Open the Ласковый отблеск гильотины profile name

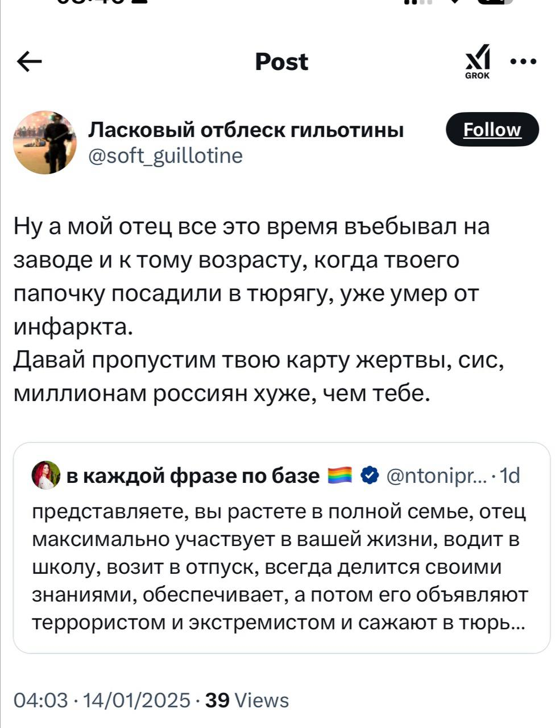tap(246, 130)
